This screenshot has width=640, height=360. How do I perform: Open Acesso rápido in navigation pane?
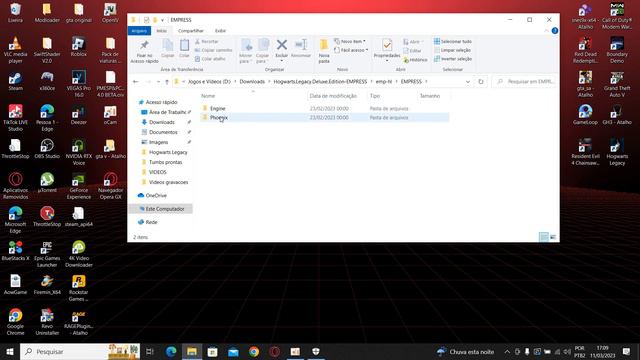coord(161,102)
